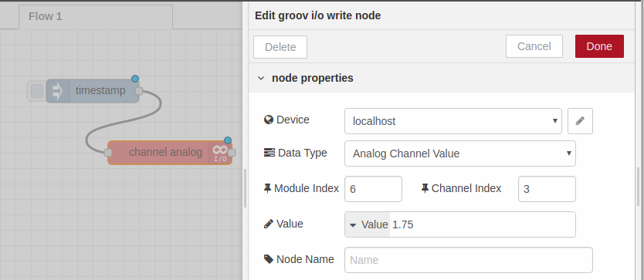This screenshot has width=644, height=280.
Task: Click the tag icon beside Node Name
Action: [x=269, y=259]
